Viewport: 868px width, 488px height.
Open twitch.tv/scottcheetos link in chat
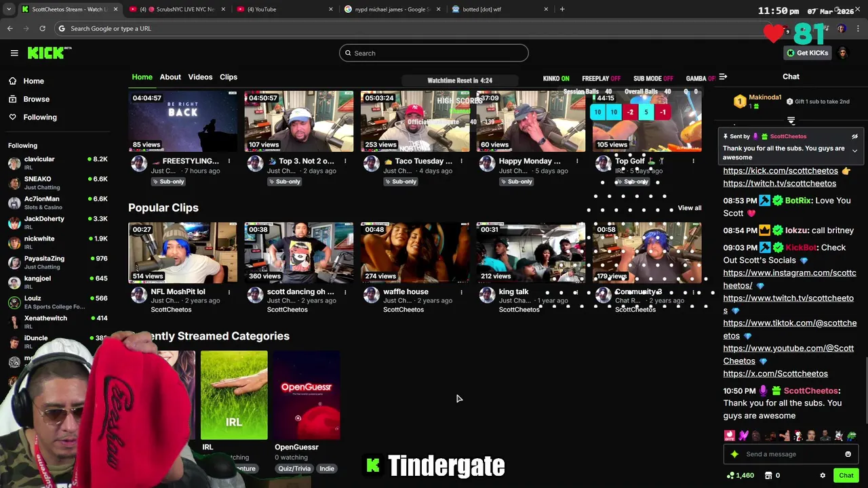[779, 183]
